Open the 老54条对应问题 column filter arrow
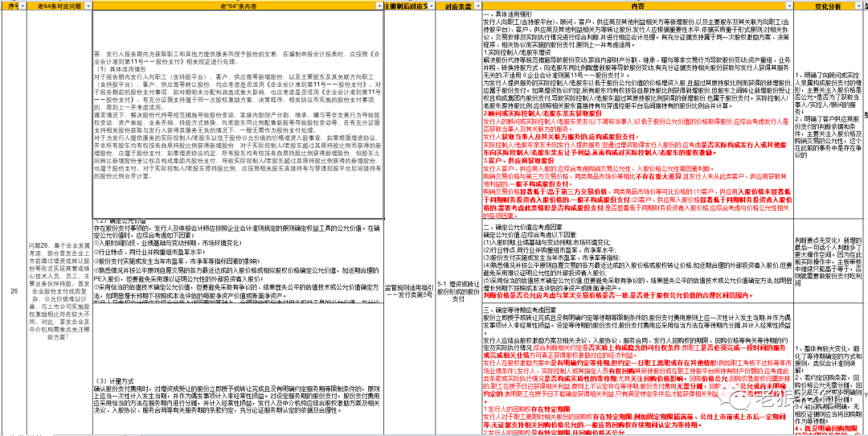Screen dimensions: 868x436 click(x=88, y=6)
